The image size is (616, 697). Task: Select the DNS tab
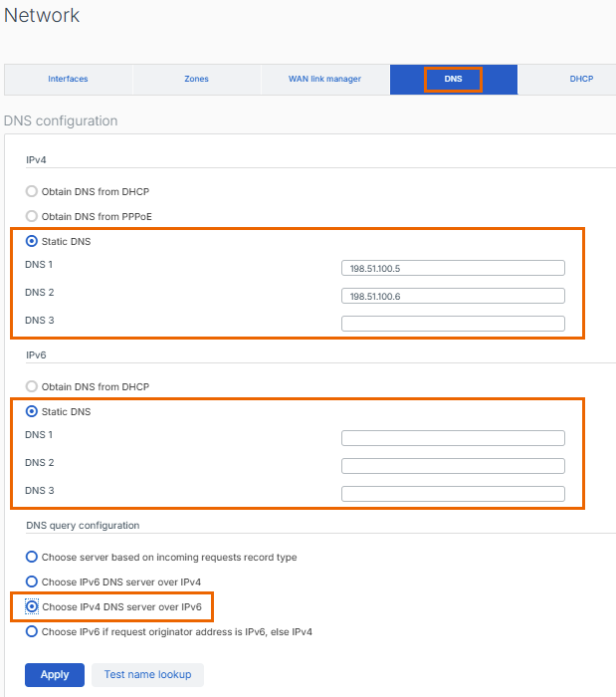pos(453,80)
